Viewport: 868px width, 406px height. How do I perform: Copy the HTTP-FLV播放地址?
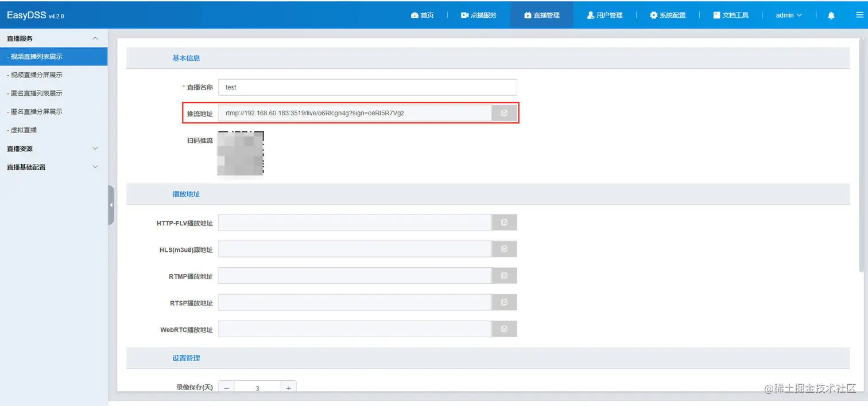504,222
